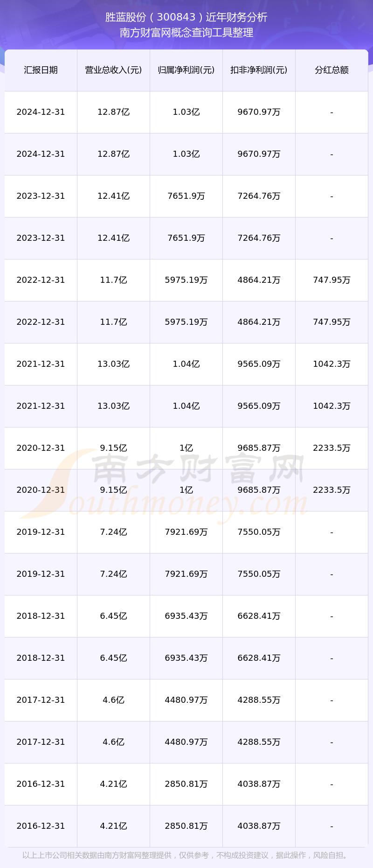Click the 胜蓝股份（300843）近年财务分析 title
The width and height of the screenshot is (373, 868).
pos(186,17)
